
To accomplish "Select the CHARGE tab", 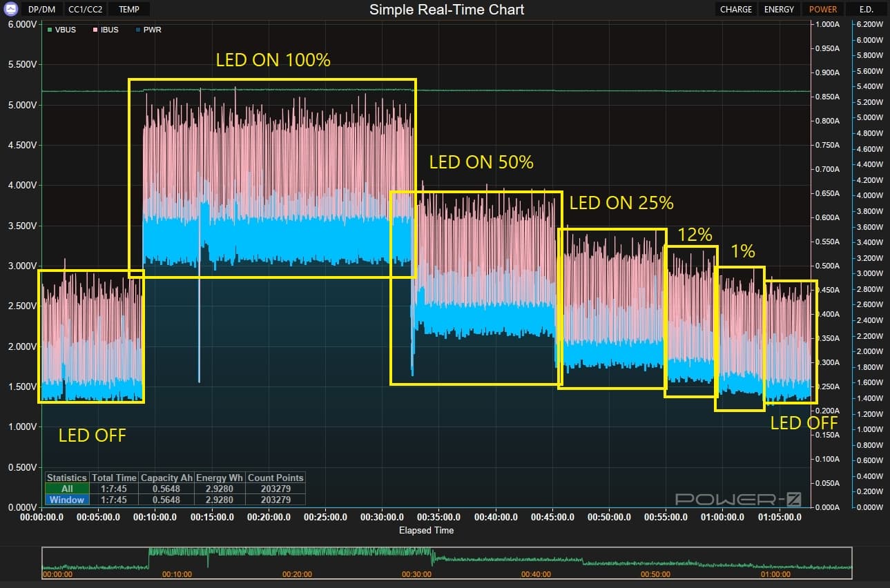I will (735, 10).
